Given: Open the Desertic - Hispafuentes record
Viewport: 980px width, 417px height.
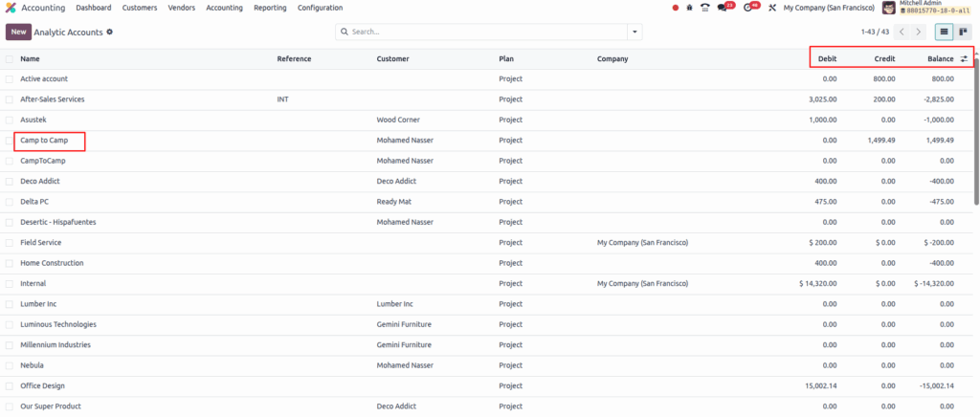Looking at the screenshot, I should click(58, 222).
